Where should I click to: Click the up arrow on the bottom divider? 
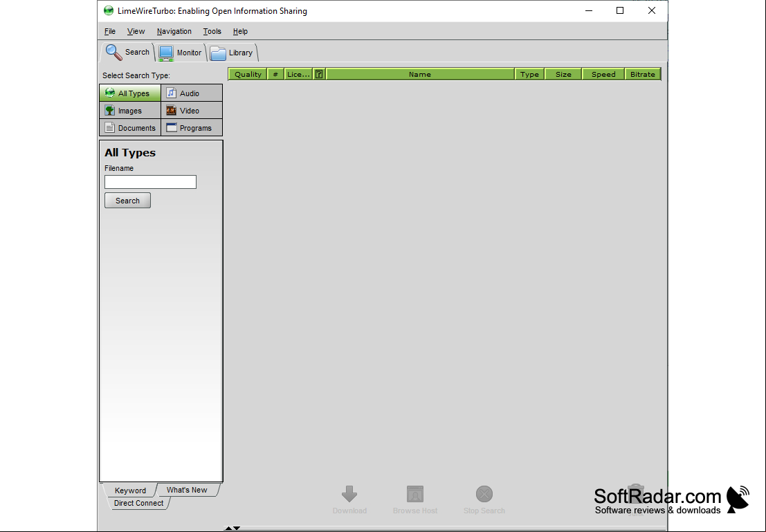(228, 528)
